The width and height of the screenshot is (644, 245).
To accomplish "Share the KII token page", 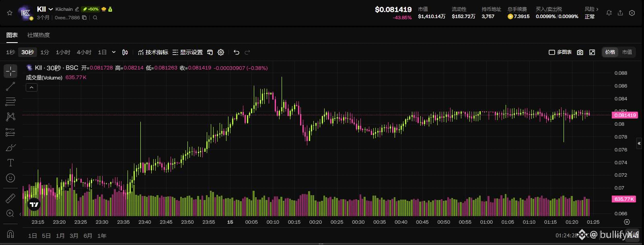I will tap(620, 13).
